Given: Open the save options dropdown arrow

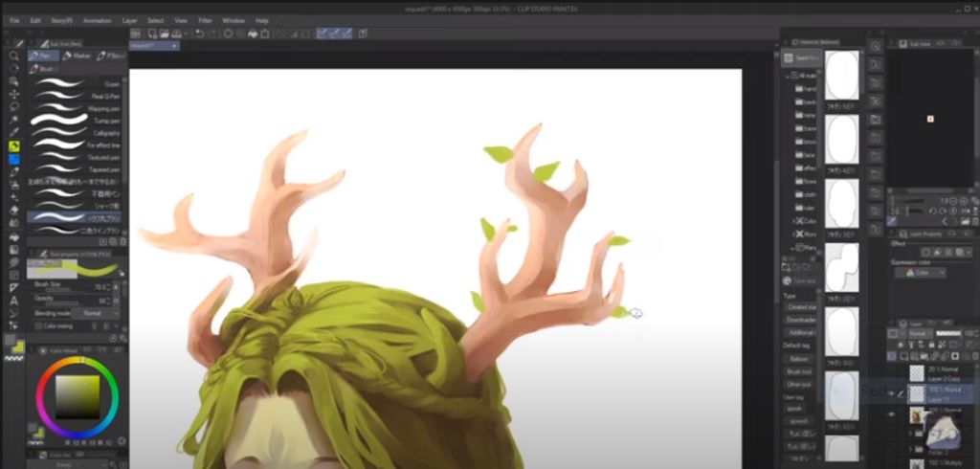Looking at the screenshot, I should (186, 33).
